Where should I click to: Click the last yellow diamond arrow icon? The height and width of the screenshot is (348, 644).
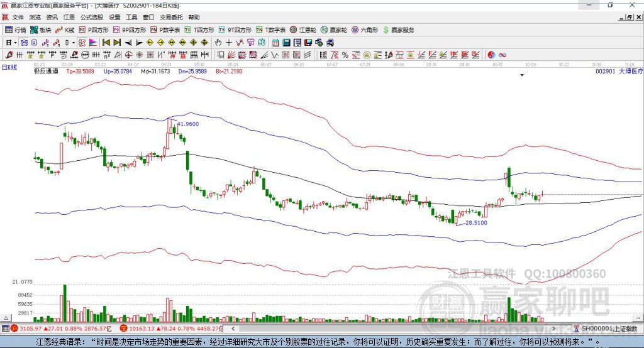click(x=204, y=43)
